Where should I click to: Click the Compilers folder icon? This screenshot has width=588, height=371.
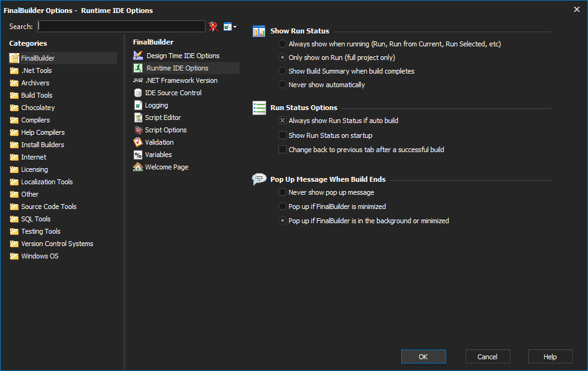[14, 120]
